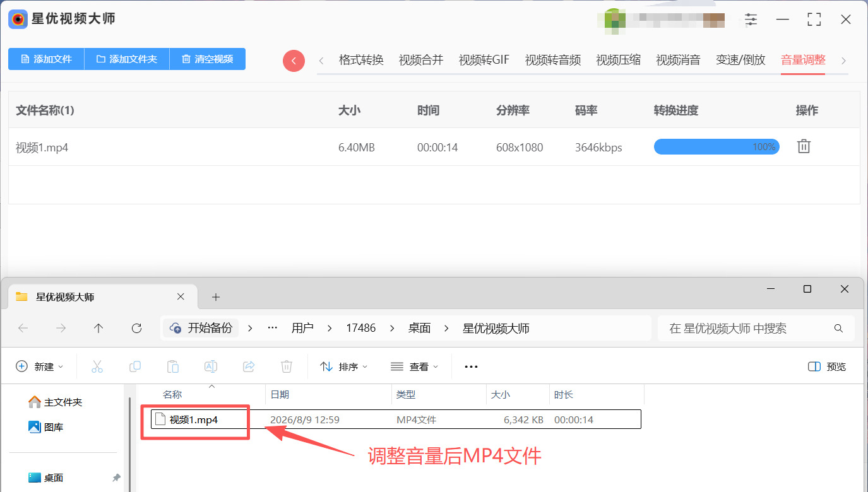Expand the breadcrumb ellipsis for hidden folders

pyautogui.click(x=273, y=329)
